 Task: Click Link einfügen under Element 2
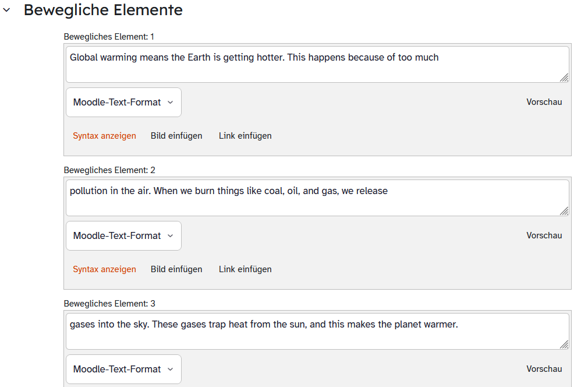point(245,269)
